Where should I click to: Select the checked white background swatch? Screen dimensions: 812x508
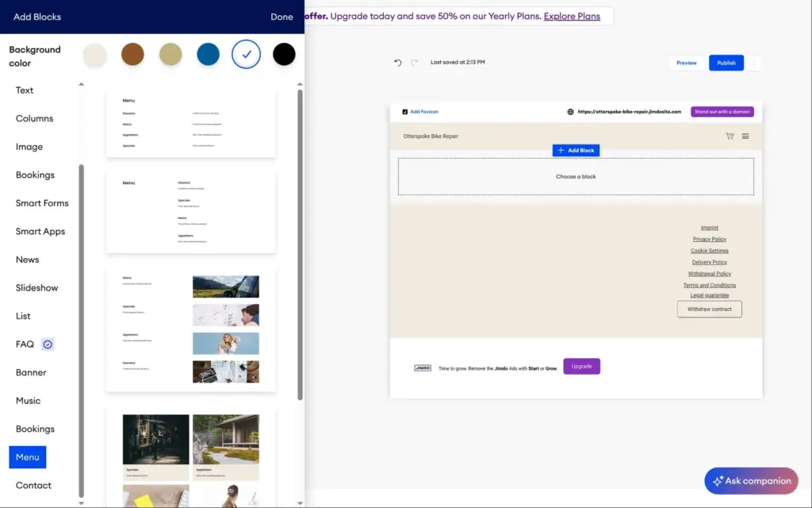coord(246,55)
